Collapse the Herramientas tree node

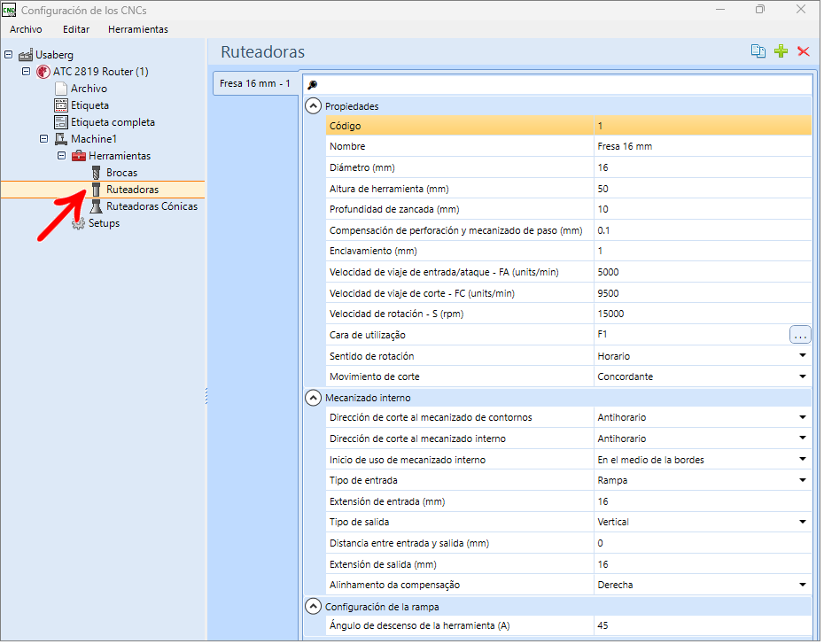61,156
